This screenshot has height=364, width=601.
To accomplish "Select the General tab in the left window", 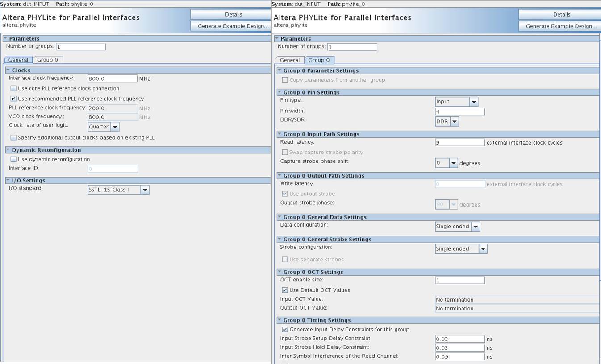I will (x=18, y=60).
